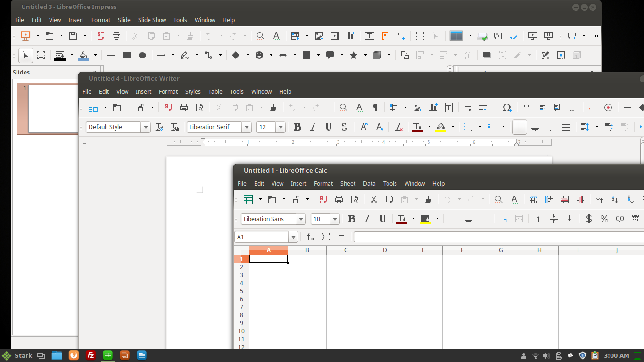
Task: Click Wrap Text icon in Calc
Action: 503,219
